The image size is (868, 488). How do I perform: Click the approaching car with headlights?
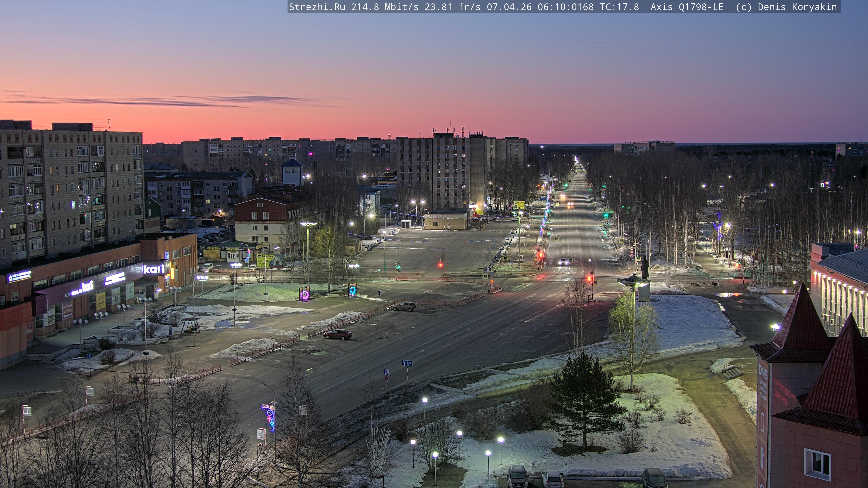point(563,261)
